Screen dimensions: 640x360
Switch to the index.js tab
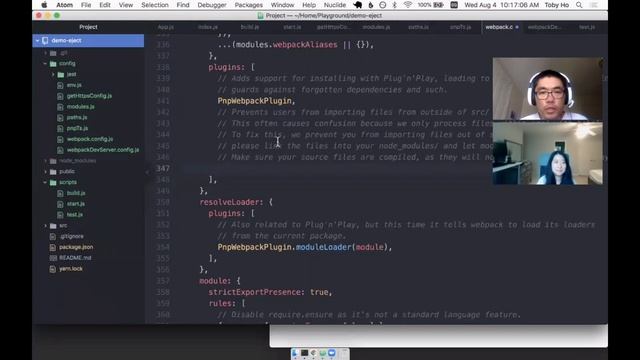coord(208,27)
